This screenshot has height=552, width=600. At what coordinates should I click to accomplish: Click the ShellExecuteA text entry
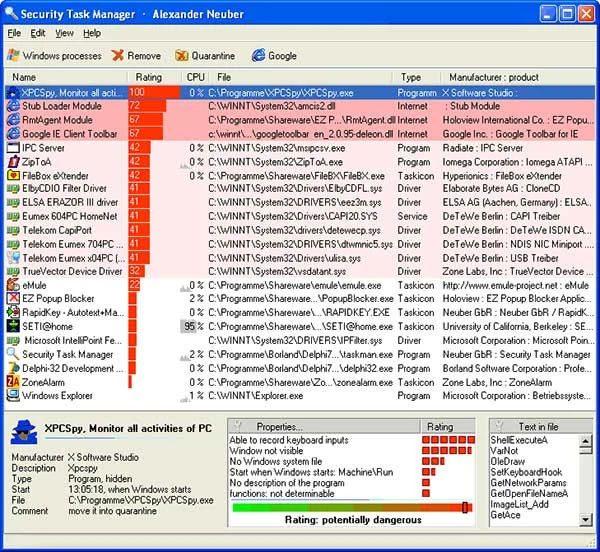click(519, 440)
